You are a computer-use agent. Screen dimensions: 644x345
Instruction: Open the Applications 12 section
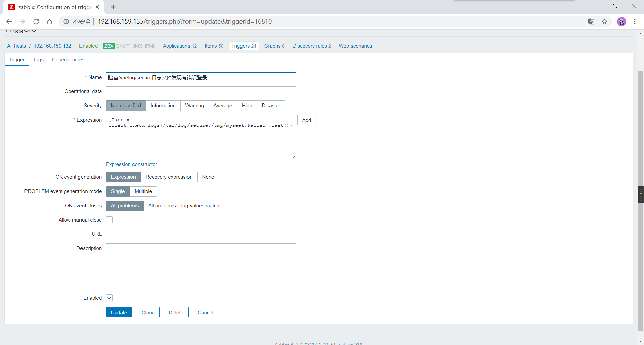[x=180, y=46]
